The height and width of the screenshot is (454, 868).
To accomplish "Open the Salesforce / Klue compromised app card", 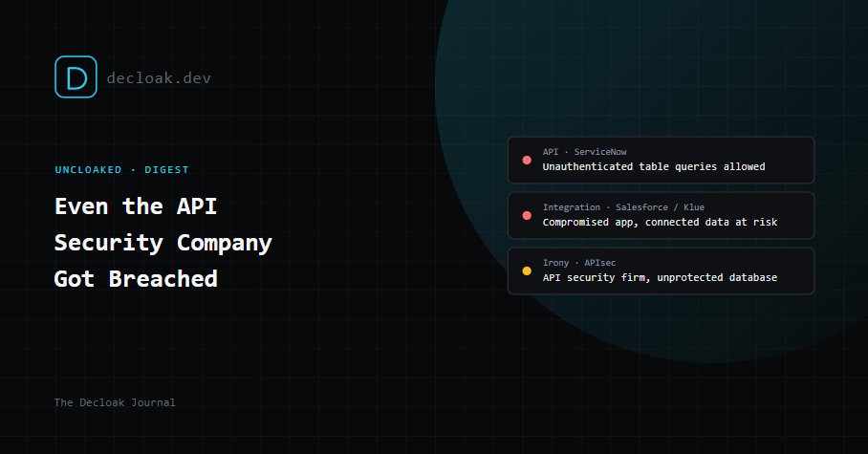I will (661, 215).
